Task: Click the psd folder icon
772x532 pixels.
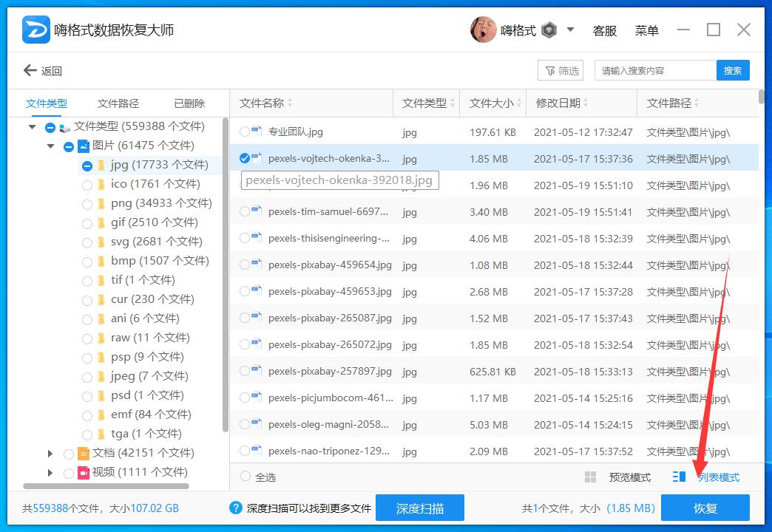Action: (101, 395)
